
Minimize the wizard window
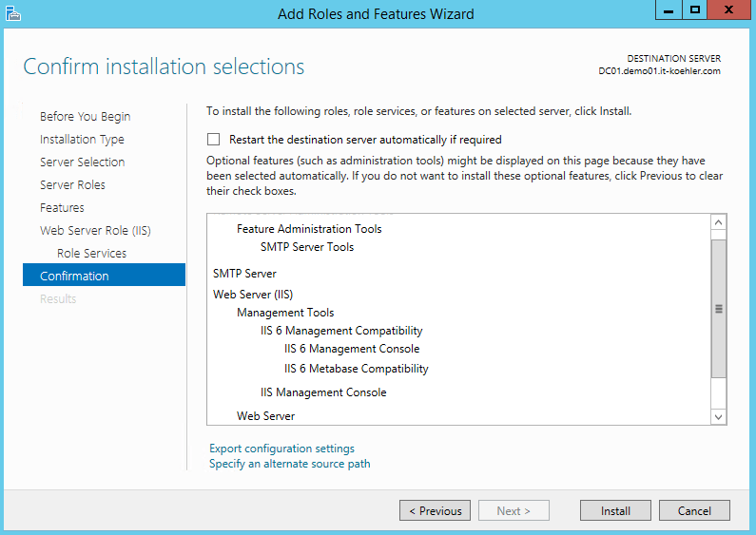668,10
